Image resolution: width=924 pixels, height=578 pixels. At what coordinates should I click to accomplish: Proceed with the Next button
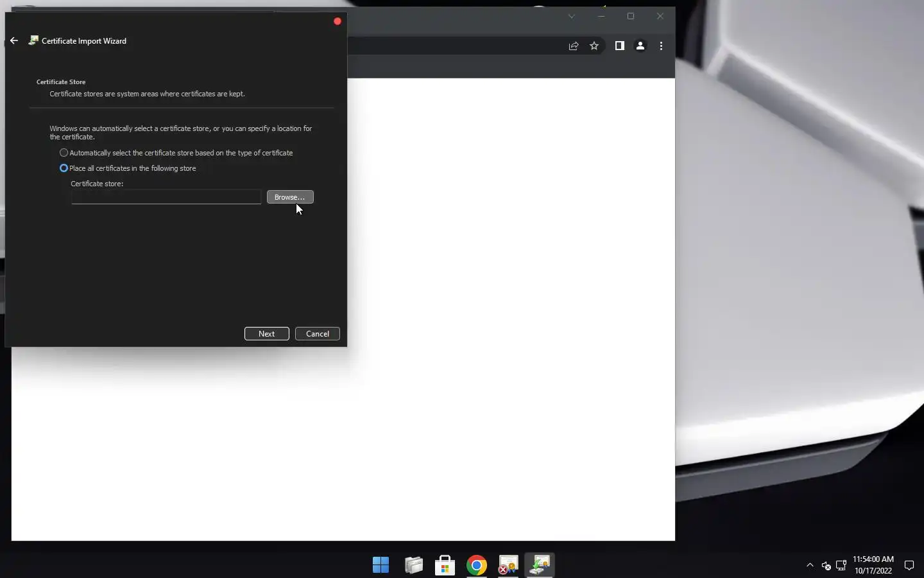(x=267, y=334)
